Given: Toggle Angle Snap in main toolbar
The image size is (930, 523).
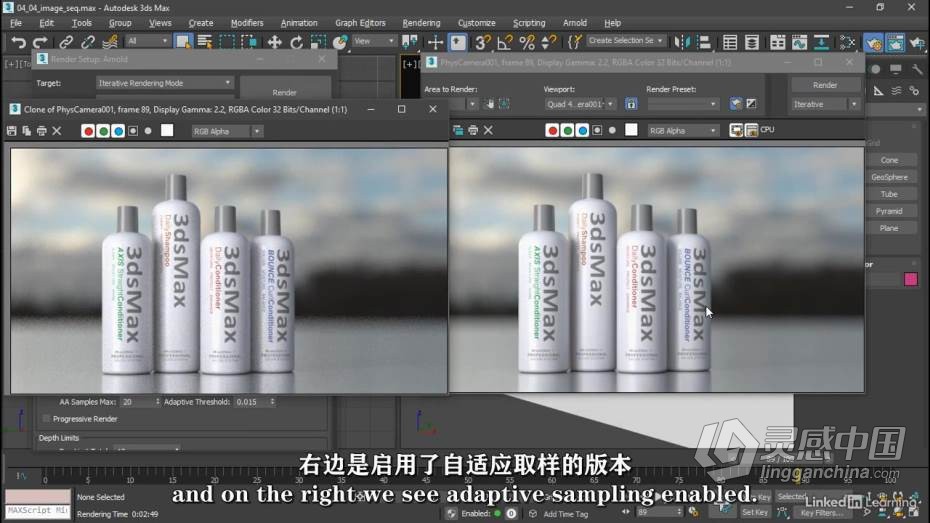Looking at the screenshot, I should click(x=505, y=42).
